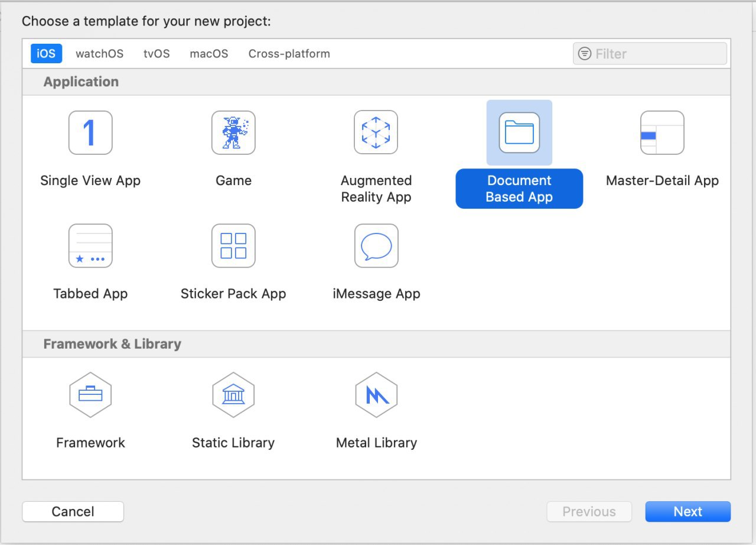This screenshot has width=756, height=545.
Task: Click the 'Document Based App' highlighted label
Action: point(519,189)
